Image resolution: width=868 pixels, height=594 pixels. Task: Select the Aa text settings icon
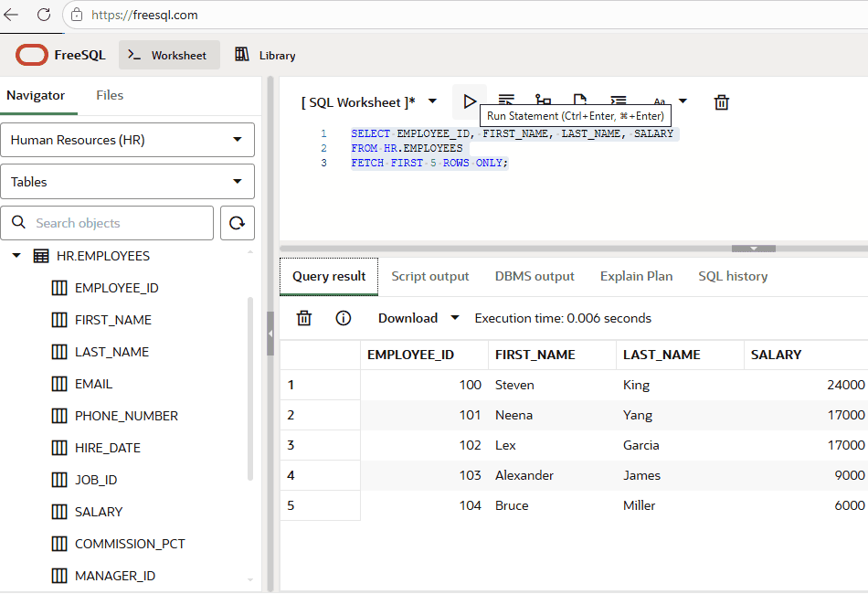(x=660, y=102)
